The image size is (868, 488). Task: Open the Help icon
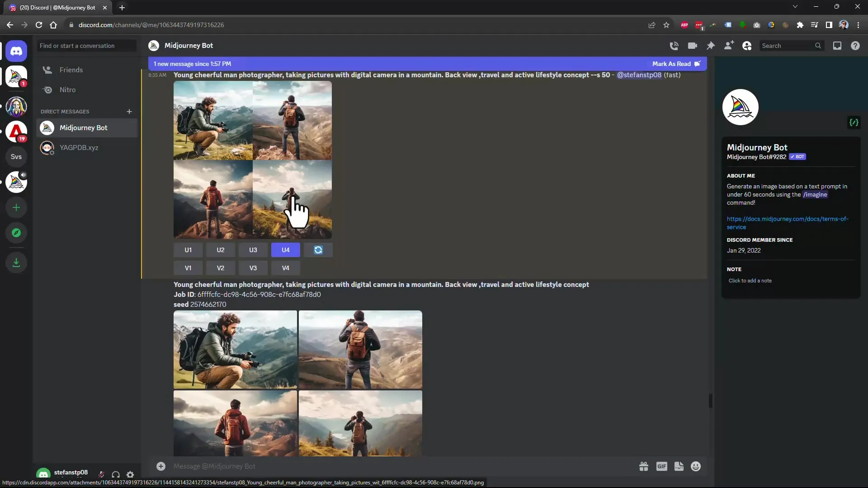[855, 46]
